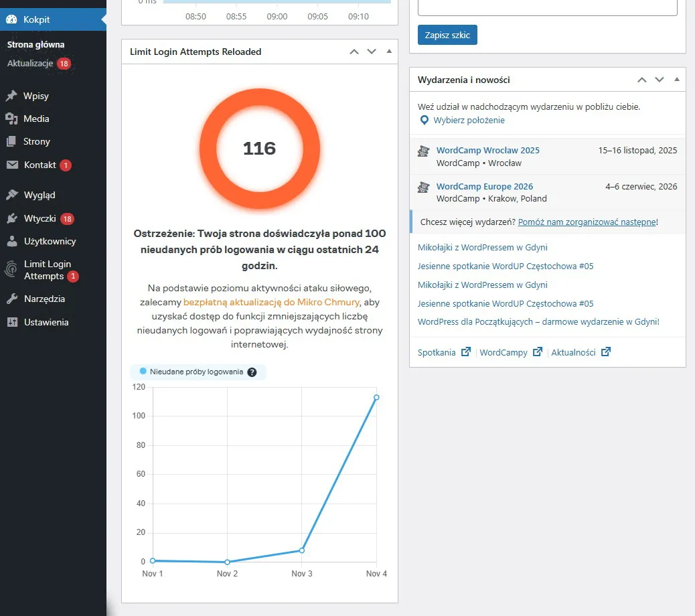This screenshot has height=616, width=695.
Task: Click the draft content text field
Action: coord(548,7)
